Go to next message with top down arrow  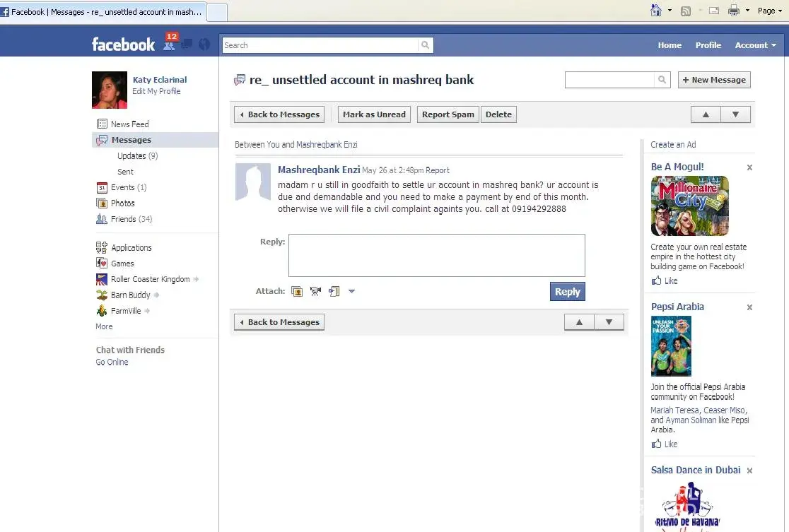736,114
